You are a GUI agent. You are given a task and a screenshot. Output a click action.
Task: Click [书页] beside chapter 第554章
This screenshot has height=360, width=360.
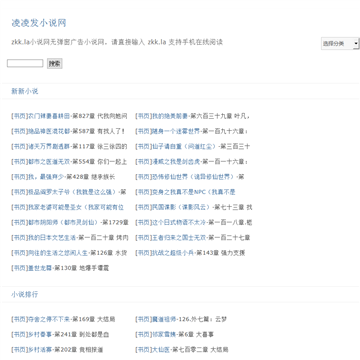click(x=19, y=162)
